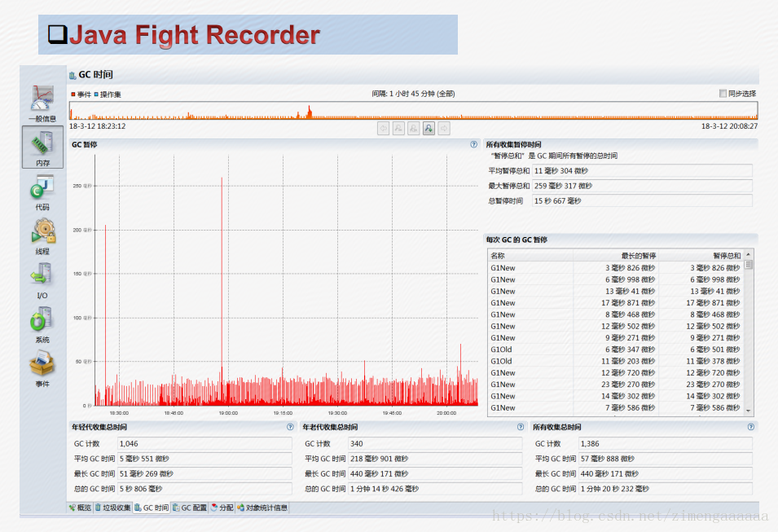The image size is (778, 532).
Task: Select the 内存 memory group icon
Action: point(42,147)
